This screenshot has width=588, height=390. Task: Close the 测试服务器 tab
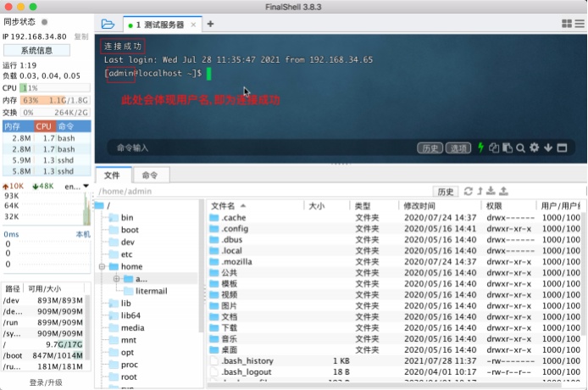[193, 25]
